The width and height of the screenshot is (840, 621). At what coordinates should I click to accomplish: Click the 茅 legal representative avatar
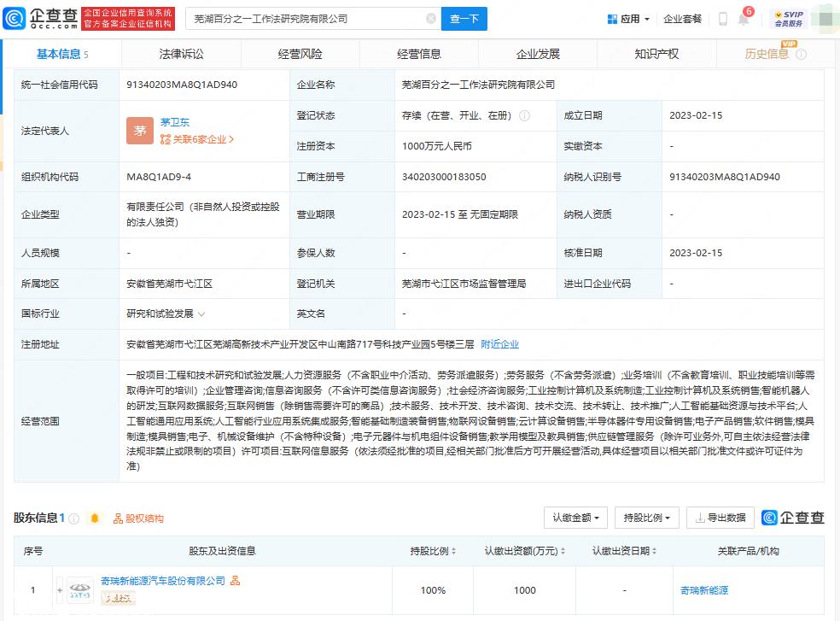click(x=140, y=131)
